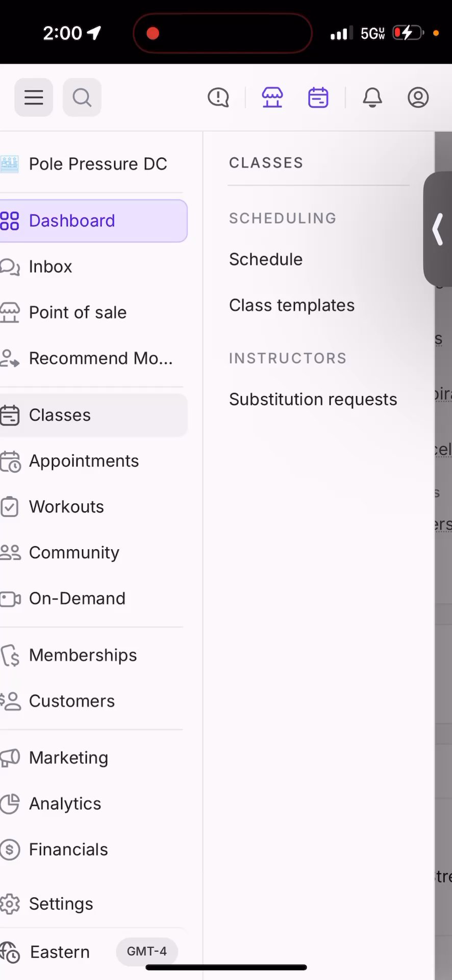Viewport: 452px width, 980px height.
Task: Open the storefront icon in header
Action: tap(272, 97)
